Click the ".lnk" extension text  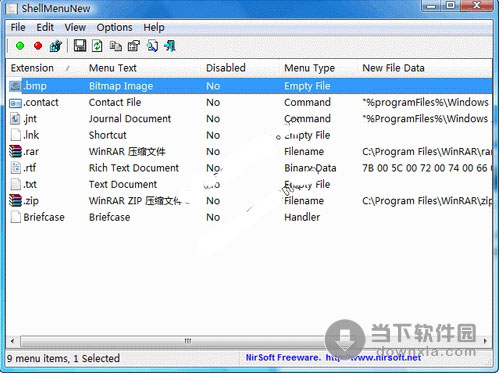tap(31, 135)
